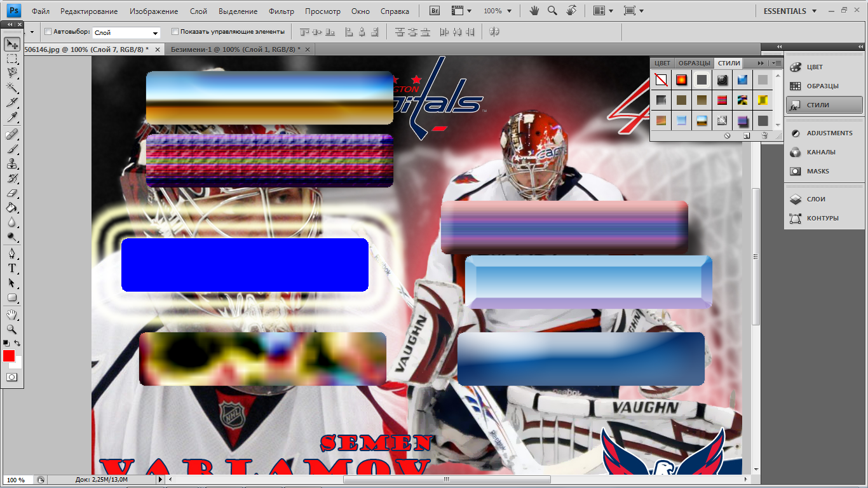Click the Clear Style icon in the Styles panel
The width and height of the screenshot is (868, 488).
coord(727,135)
